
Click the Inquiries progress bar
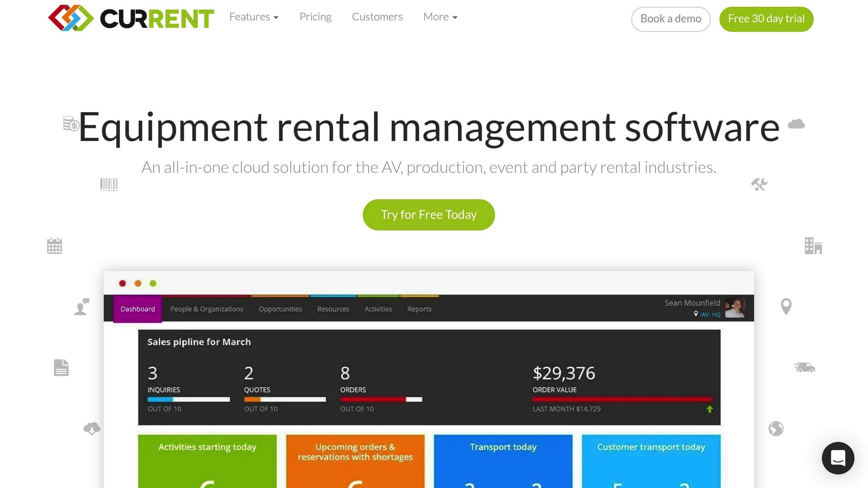point(189,399)
